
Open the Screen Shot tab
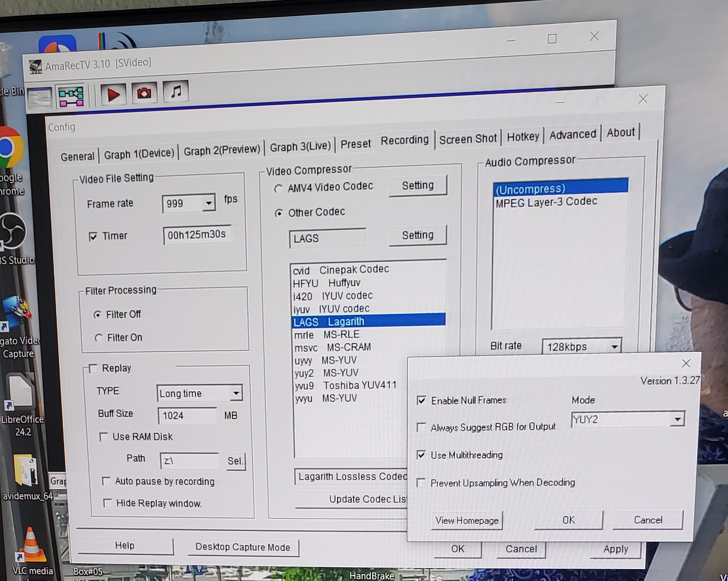click(x=468, y=139)
